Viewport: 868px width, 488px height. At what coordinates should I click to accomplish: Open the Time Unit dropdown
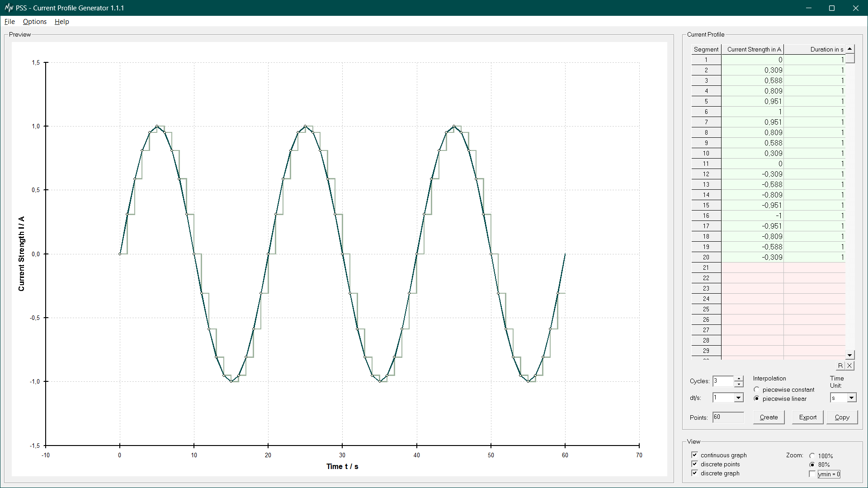click(851, 398)
